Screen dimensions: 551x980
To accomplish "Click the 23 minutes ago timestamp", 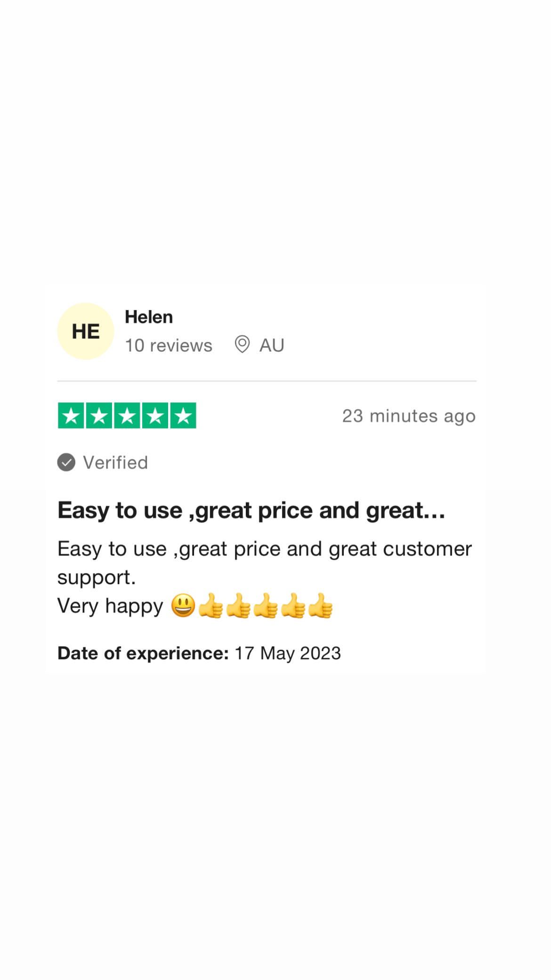I will [409, 416].
